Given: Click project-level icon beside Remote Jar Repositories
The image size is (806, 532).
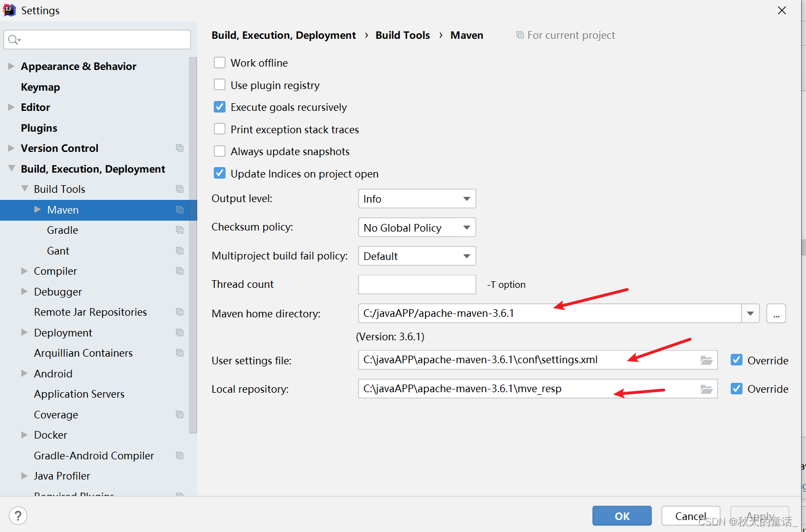Looking at the screenshot, I should point(179,312).
